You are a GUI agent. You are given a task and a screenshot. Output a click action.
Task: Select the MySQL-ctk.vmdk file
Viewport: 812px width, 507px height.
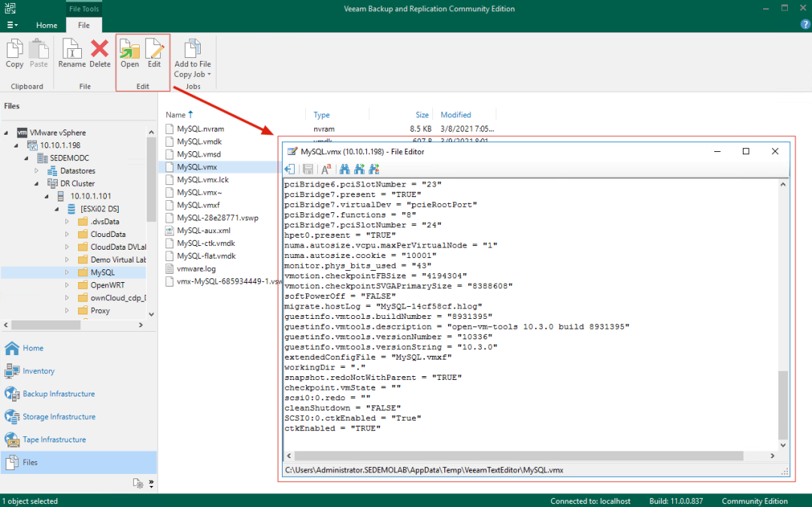coord(206,243)
